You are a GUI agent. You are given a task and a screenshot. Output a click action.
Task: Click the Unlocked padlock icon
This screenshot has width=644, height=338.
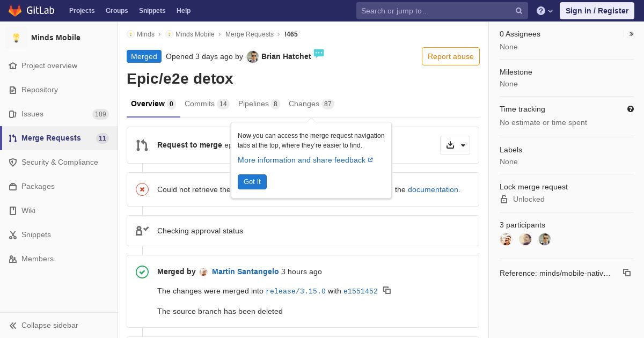coord(504,199)
